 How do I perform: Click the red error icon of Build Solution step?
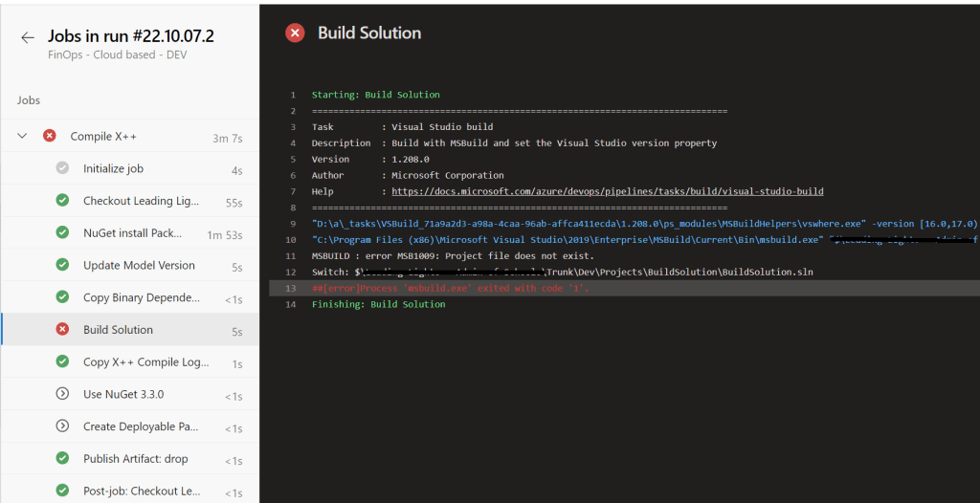click(x=62, y=330)
